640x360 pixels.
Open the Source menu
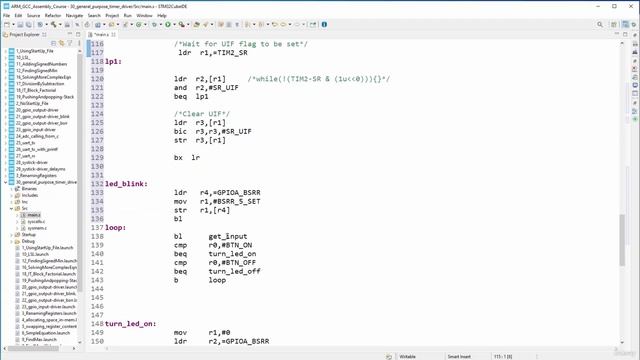click(33, 16)
